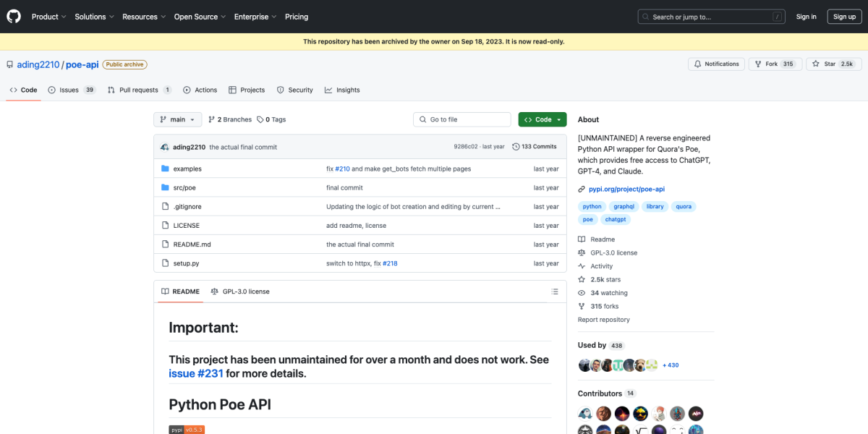Open the Open Source menu
This screenshot has height=434, width=868.
[x=200, y=17]
